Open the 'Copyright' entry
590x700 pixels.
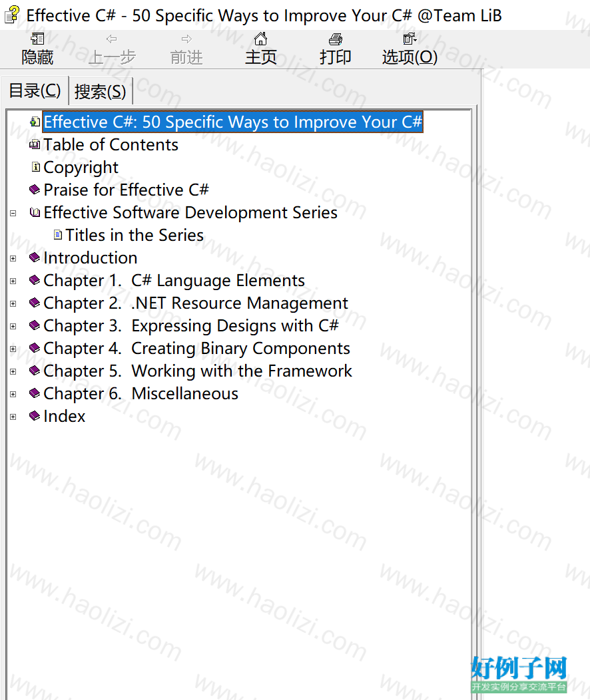coord(81,167)
